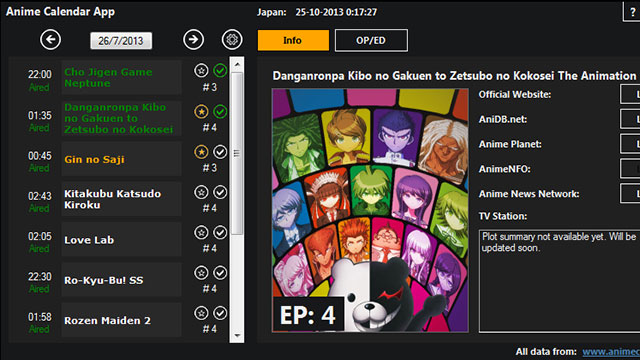Click the anime list scrollbar thumb
640x360 pixels.
tap(237, 153)
